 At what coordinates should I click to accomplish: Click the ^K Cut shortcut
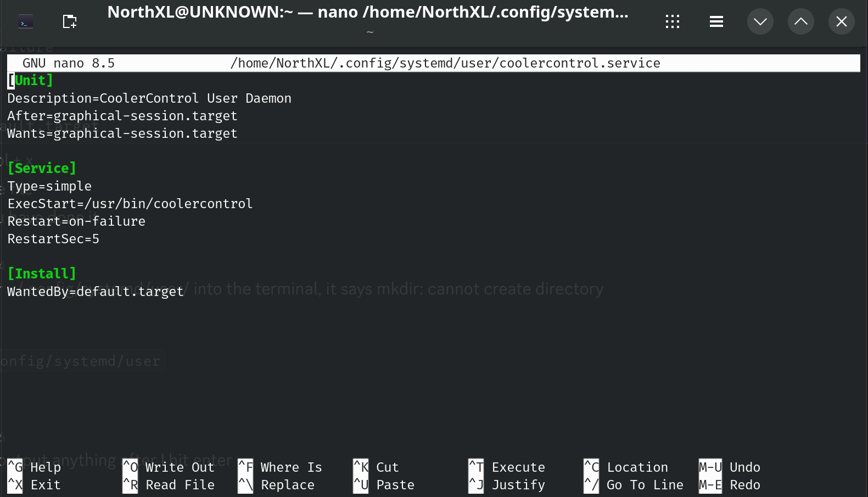click(376, 467)
